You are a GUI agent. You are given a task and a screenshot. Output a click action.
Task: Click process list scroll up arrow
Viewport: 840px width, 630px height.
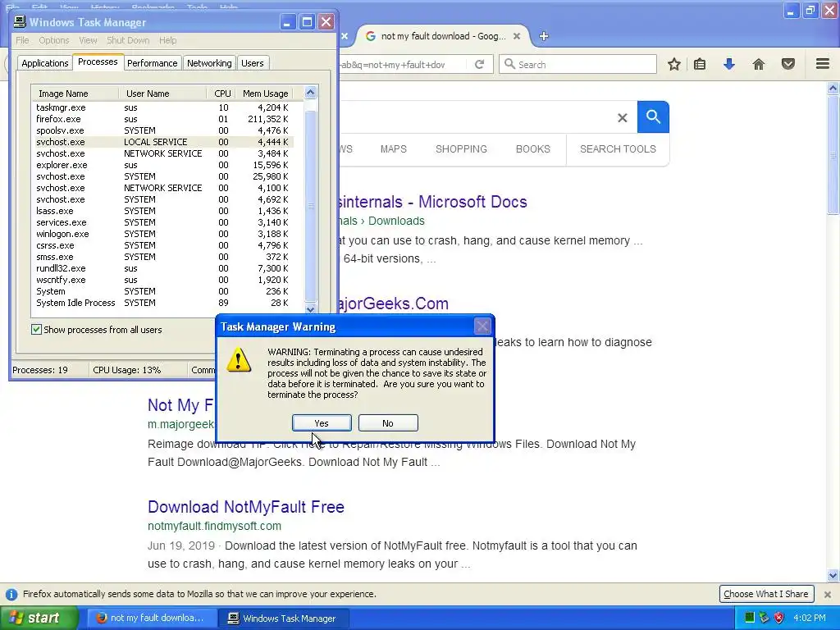point(310,93)
